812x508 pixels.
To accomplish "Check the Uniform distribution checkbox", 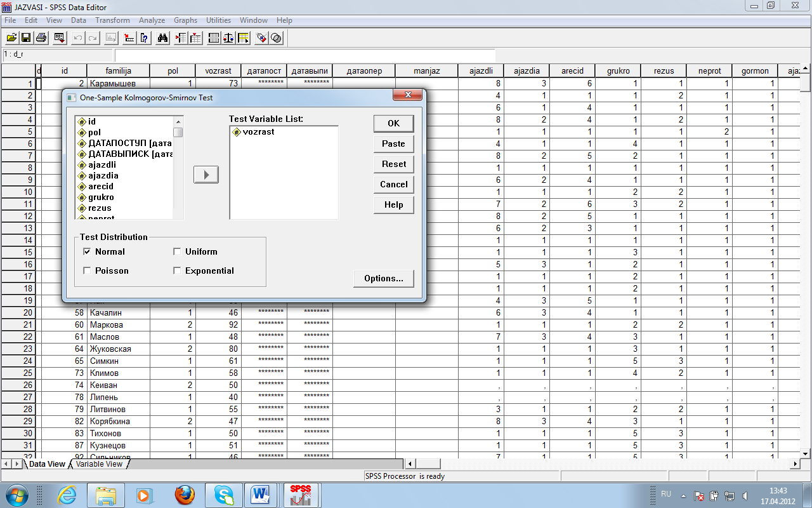I will [177, 251].
